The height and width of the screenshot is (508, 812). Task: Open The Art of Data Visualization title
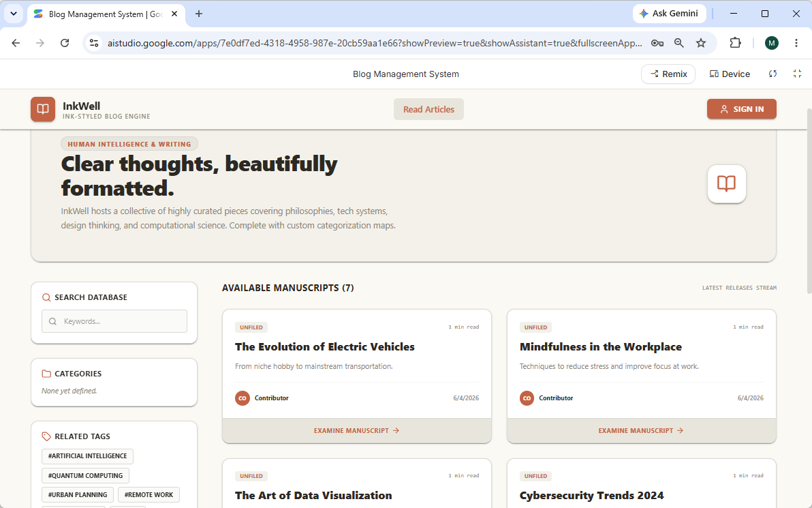(313, 496)
